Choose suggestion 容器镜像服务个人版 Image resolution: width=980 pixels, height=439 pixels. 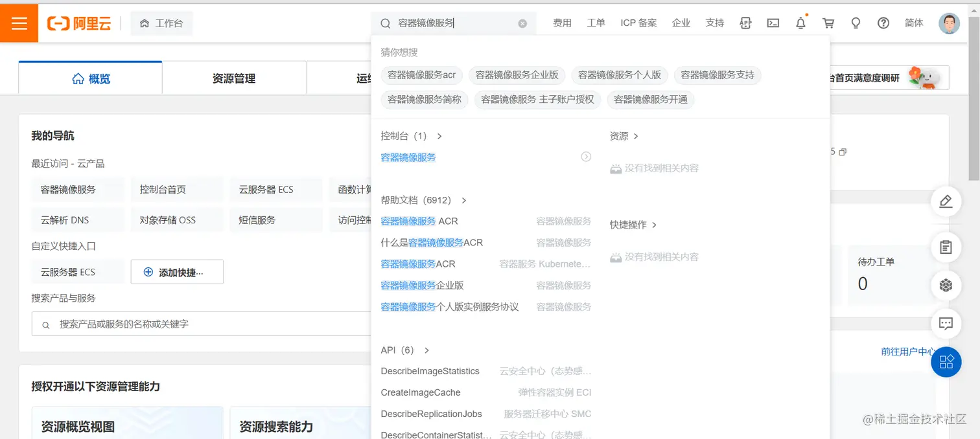[620, 75]
